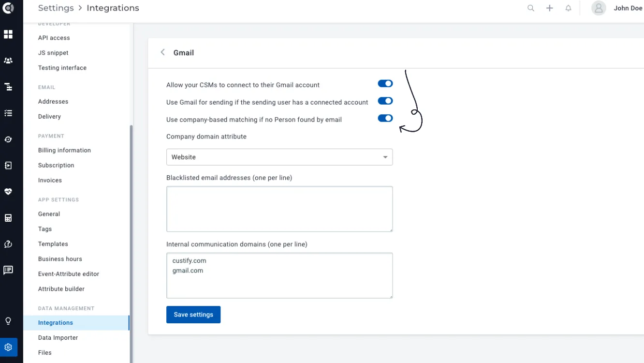Open email Addresses settings
This screenshot has width=644, height=363.
point(53,102)
